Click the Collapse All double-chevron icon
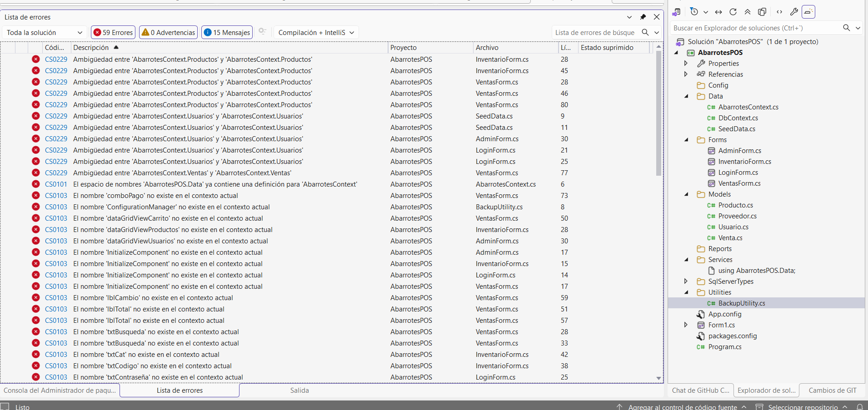Screen dimensions: 868x410 748,12
